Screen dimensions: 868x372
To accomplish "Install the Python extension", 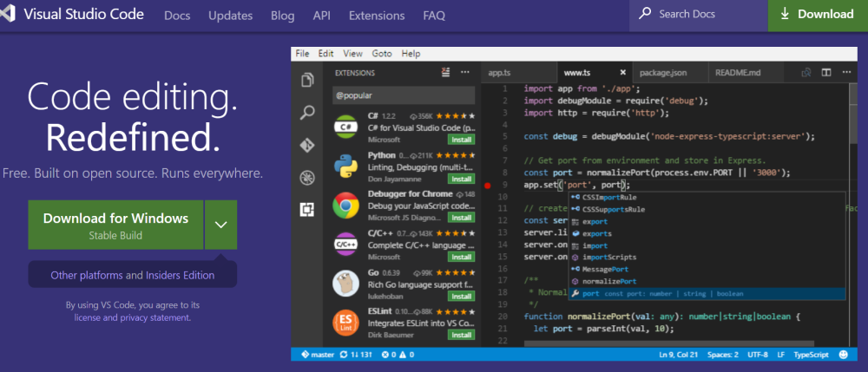I will [x=461, y=179].
